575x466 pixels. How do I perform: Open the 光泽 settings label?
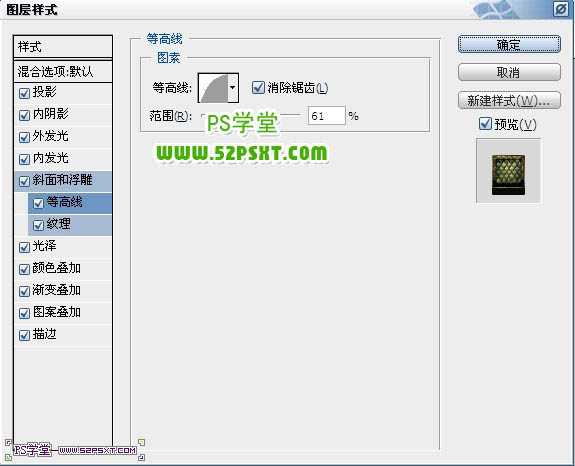click(x=45, y=246)
